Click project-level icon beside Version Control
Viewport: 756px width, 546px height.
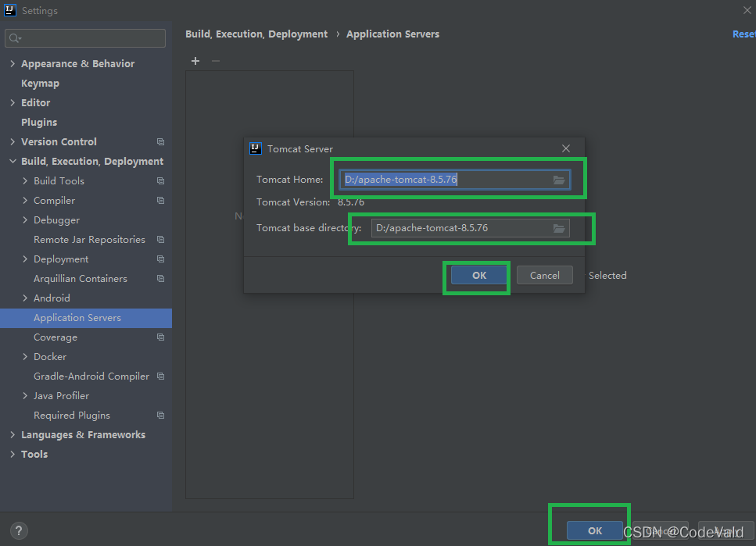pyautogui.click(x=160, y=141)
